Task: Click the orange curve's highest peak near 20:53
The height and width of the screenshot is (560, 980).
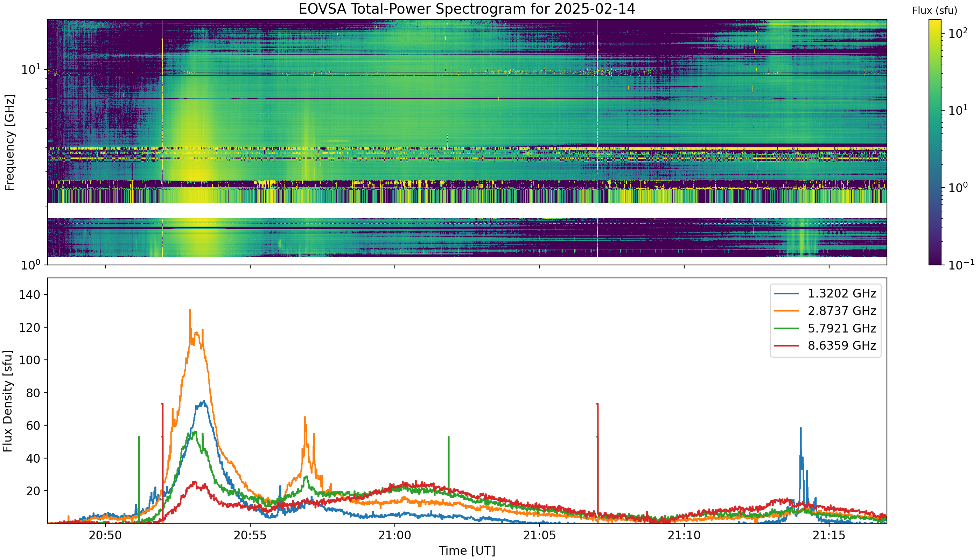Action: click(x=190, y=311)
